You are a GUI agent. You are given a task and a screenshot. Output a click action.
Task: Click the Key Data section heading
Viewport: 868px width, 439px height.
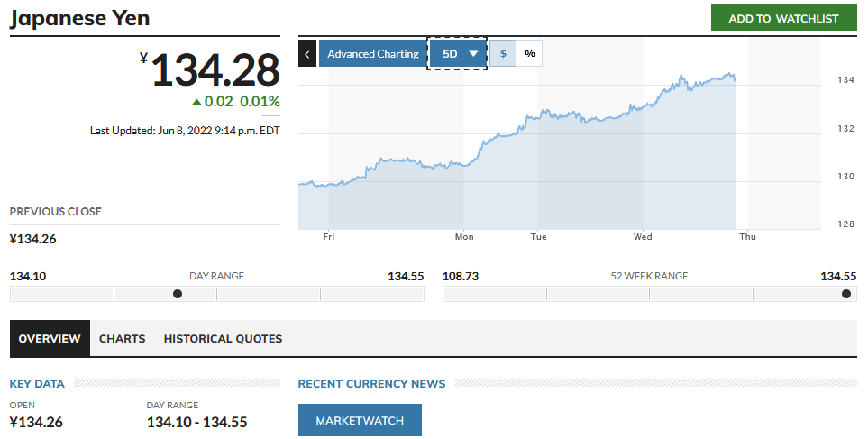(37, 384)
